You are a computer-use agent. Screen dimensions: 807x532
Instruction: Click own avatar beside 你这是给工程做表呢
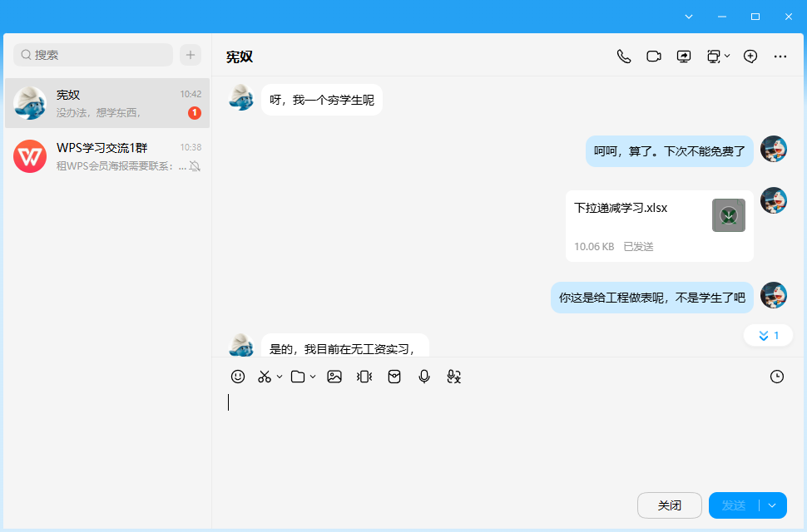pos(774,295)
